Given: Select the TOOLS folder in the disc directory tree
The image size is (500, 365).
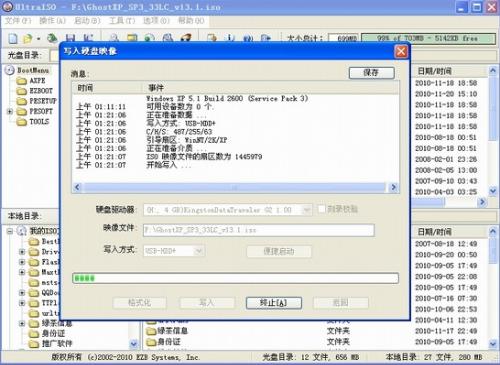Looking at the screenshot, I should coord(39,122).
